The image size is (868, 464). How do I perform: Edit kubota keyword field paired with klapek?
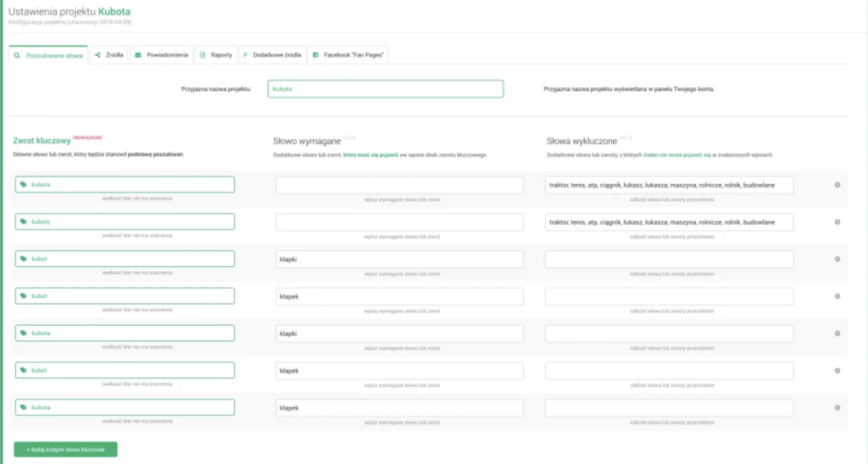pyautogui.click(x=125, y=407)
